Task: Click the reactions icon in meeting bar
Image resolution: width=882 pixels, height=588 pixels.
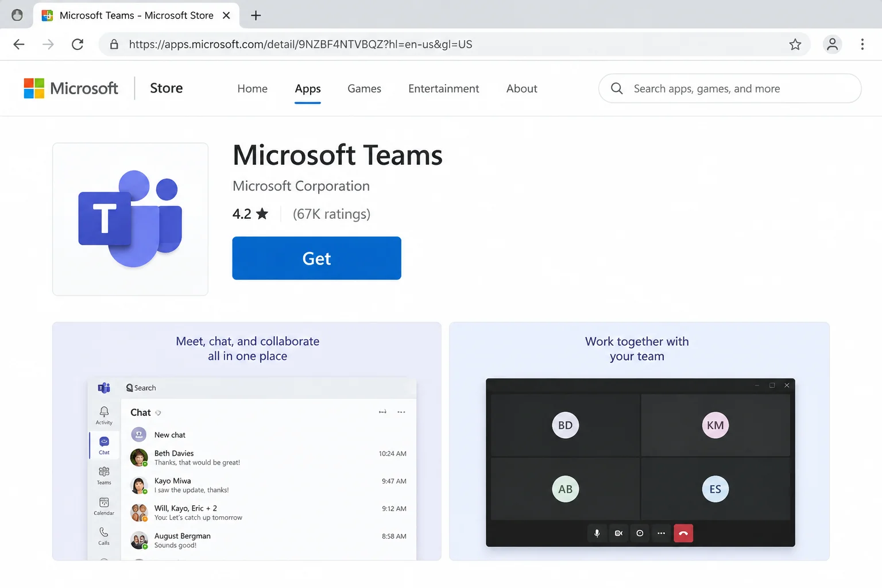Action: (640, 533)
